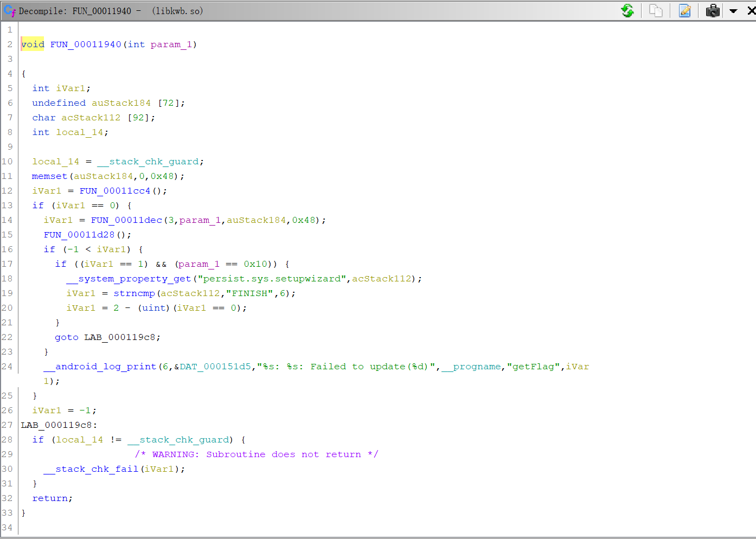Click the __stack_chk_fail call

(x=91, y=469)
